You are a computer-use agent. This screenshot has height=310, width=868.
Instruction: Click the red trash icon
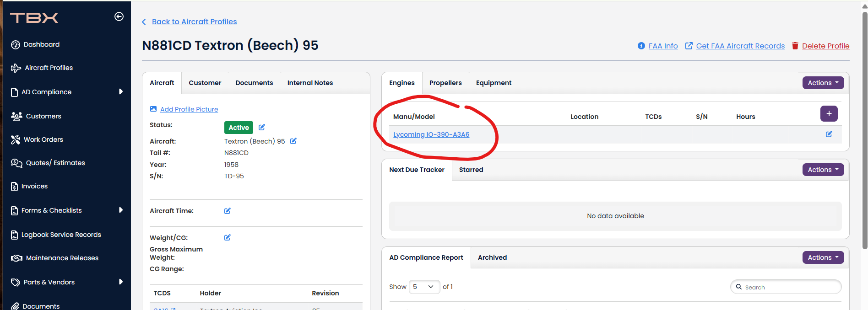[795, 46]
